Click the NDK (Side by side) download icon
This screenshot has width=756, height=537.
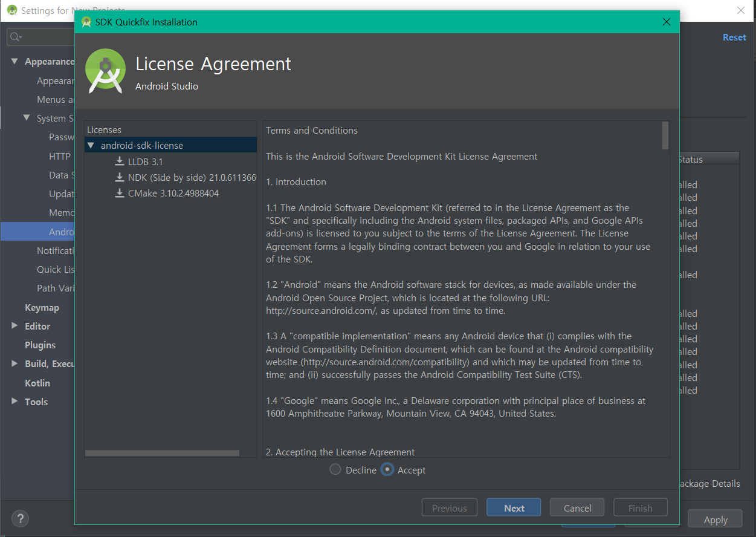(119, 178)
